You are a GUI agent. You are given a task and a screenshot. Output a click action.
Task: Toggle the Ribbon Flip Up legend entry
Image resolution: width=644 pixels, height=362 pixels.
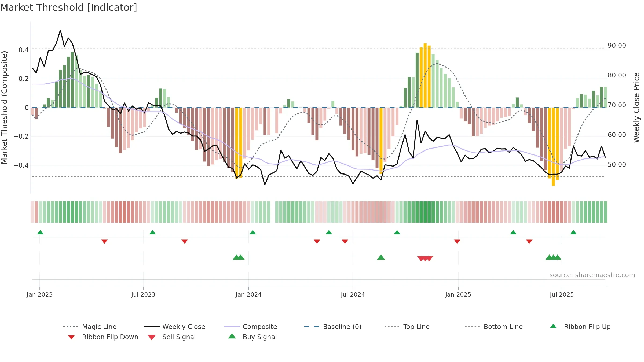pos(580,327)
